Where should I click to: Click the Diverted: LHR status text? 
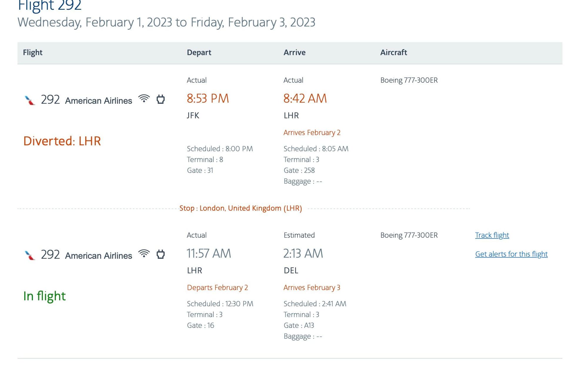coord(62,141)
